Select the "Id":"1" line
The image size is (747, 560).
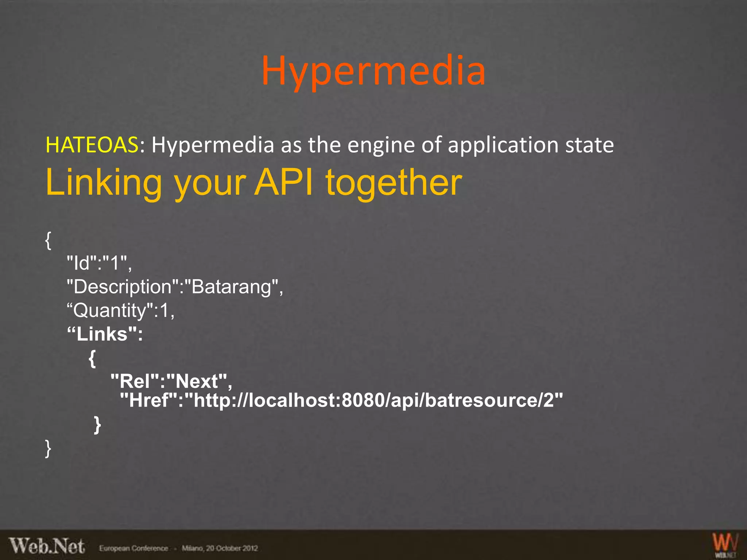(99, 262)
